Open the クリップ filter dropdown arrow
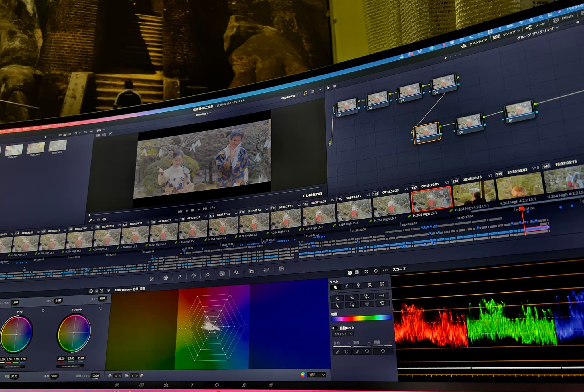Viewport: 584px width, 392px height. click(x=518, y=30)
